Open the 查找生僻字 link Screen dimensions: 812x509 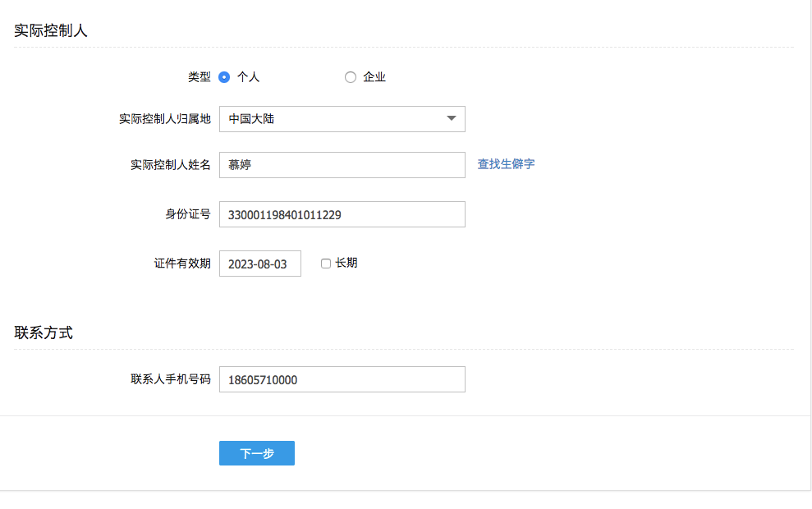point(506,164)
